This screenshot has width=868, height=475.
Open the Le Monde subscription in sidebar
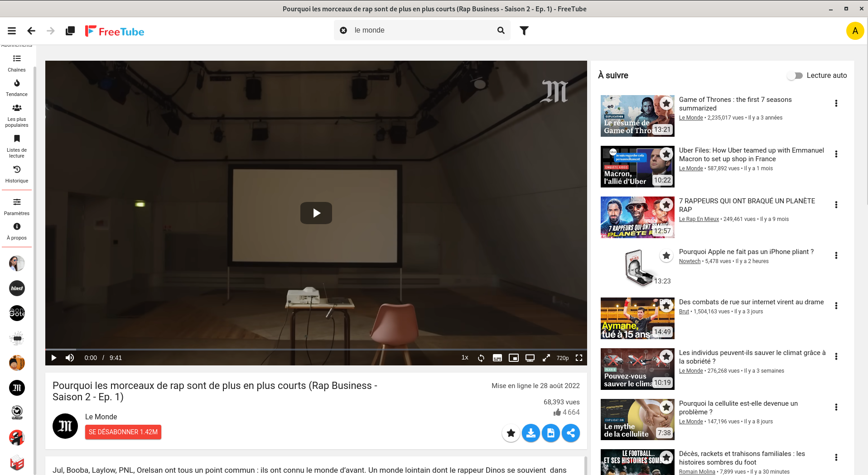(x=17, y=388)
